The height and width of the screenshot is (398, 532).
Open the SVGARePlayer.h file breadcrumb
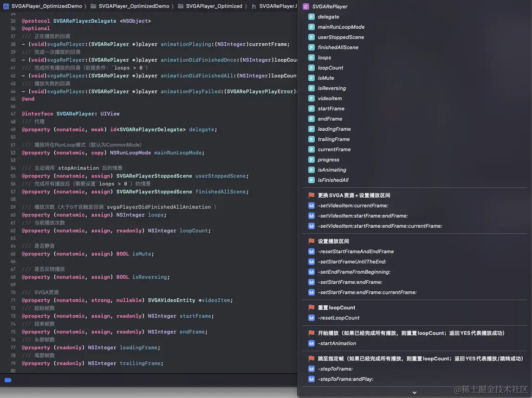[x=278, y=6]
